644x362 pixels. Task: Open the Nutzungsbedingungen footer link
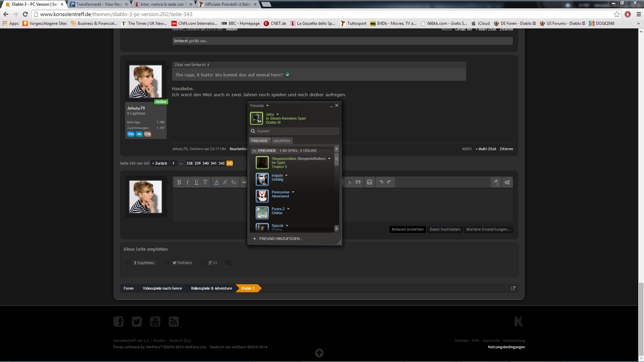pos(506,347)
